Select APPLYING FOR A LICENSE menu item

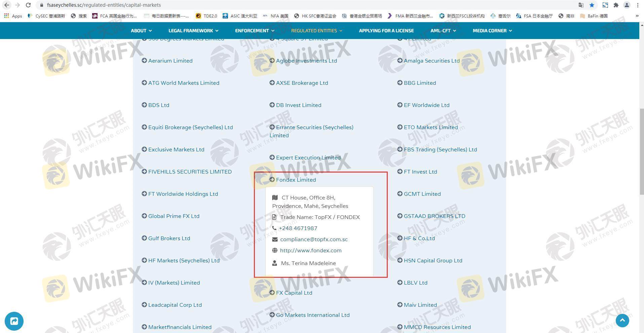pos(386,31)
